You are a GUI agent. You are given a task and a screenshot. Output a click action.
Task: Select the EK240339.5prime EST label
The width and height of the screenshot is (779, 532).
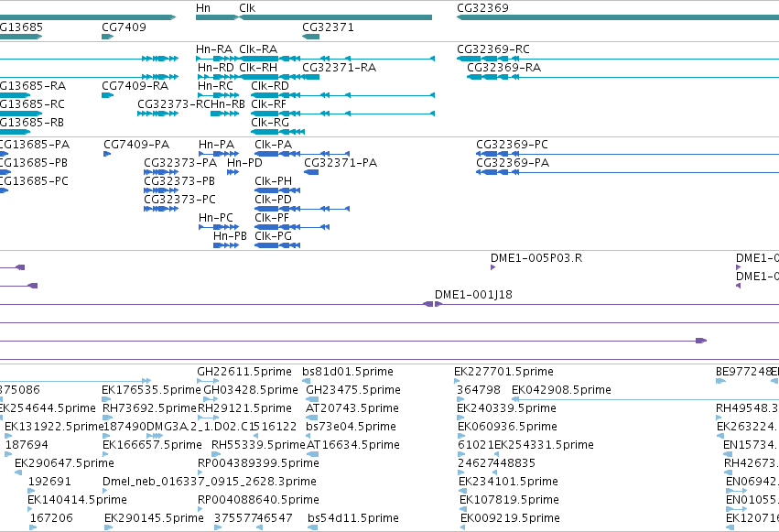pyautogui.click(x=507, y=408)
